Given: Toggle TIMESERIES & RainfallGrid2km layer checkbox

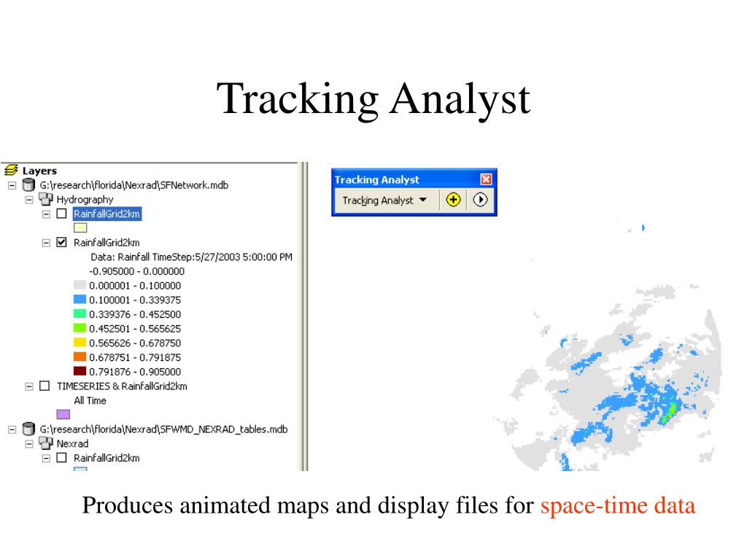Looking at the screenshot, I should [44, 386].
